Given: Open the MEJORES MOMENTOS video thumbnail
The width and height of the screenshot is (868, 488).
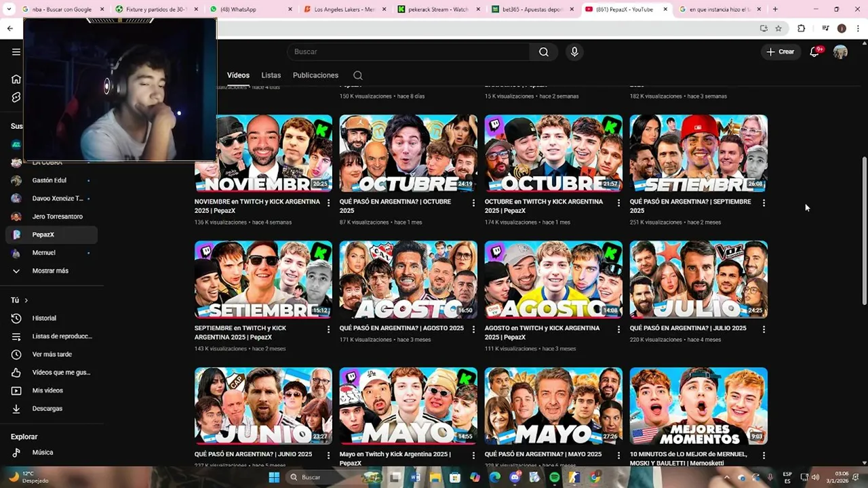Looking at the screenshot, I should pos(698,406).
